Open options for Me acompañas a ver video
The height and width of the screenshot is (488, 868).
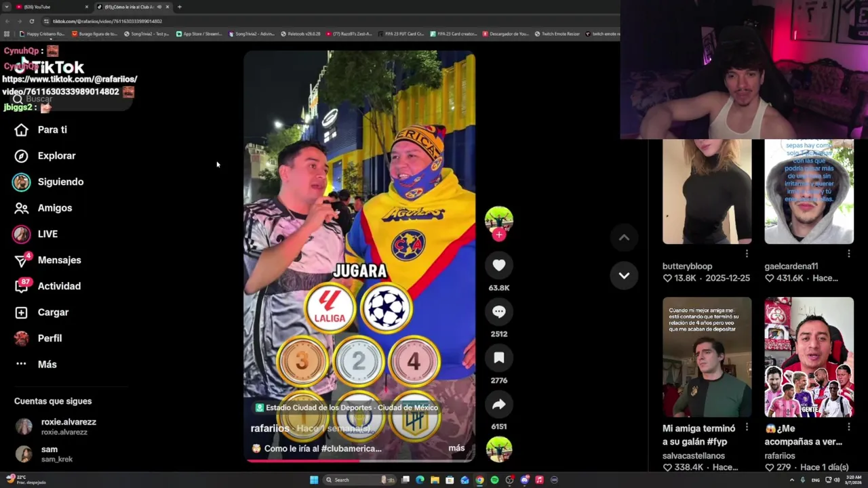pos(849,427)
